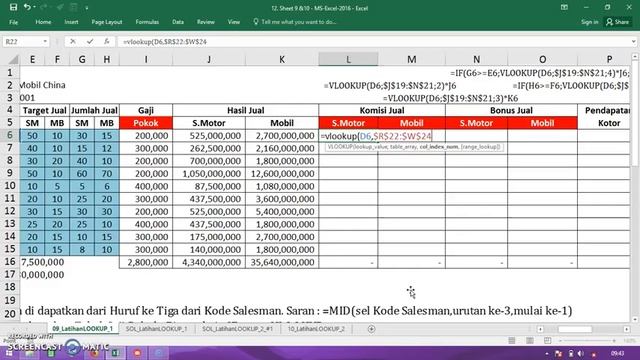The image size is (640, 360).
Task: Click the vertical scrollbar up arrow
Action: click(635, 57)
